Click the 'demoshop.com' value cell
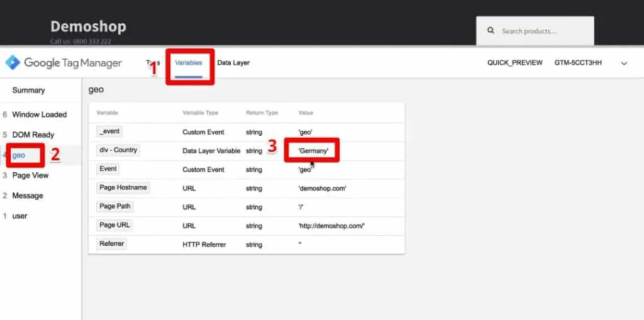 coord(323,189)
